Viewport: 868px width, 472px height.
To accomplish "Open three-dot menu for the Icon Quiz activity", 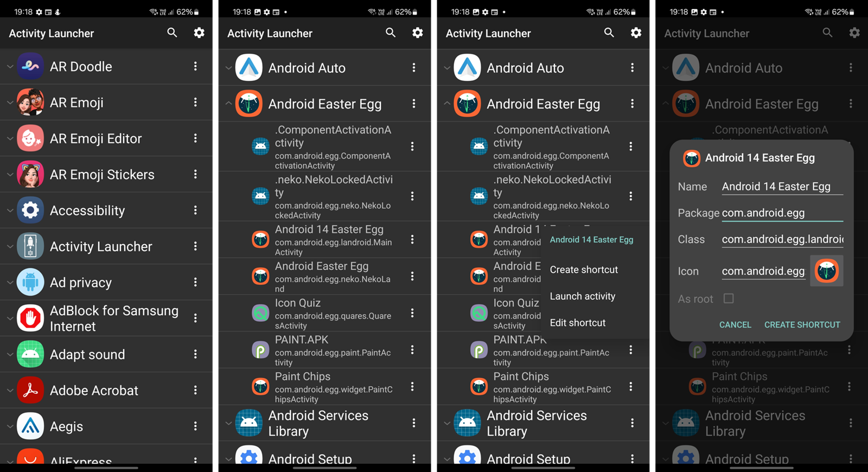I will pos(412,313).
